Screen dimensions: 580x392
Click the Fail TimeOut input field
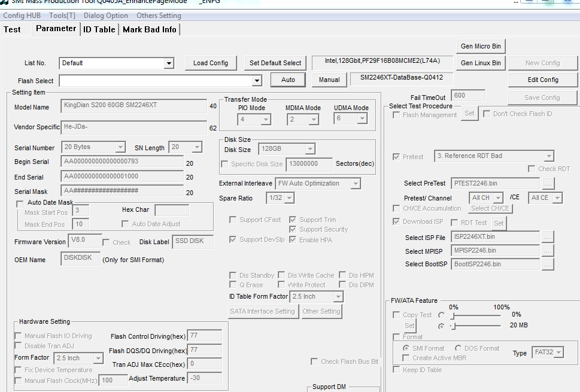point(468,96)
